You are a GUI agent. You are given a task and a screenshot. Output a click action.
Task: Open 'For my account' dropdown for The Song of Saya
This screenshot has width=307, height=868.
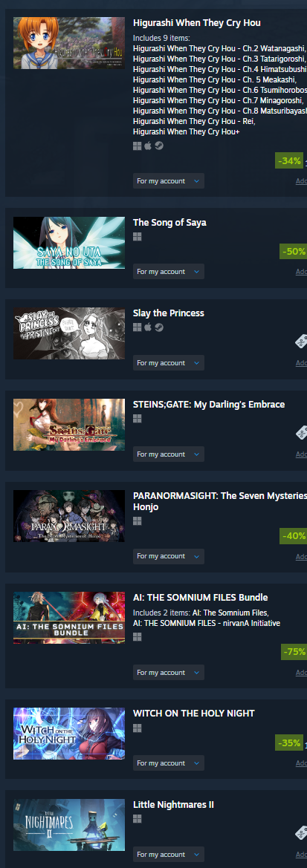(169, 272)
